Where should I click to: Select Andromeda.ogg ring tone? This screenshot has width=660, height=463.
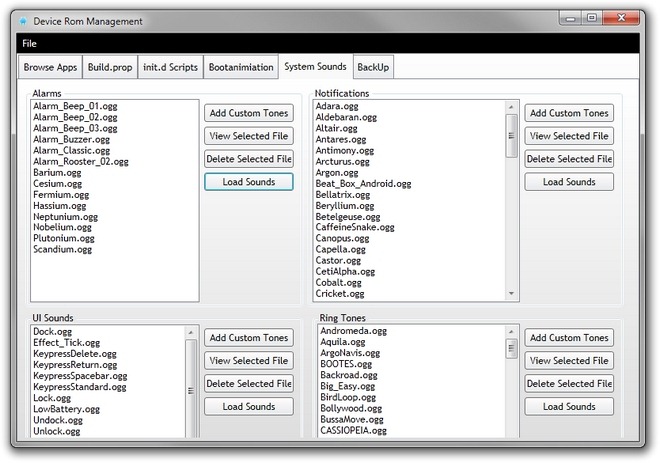(354, 331)
